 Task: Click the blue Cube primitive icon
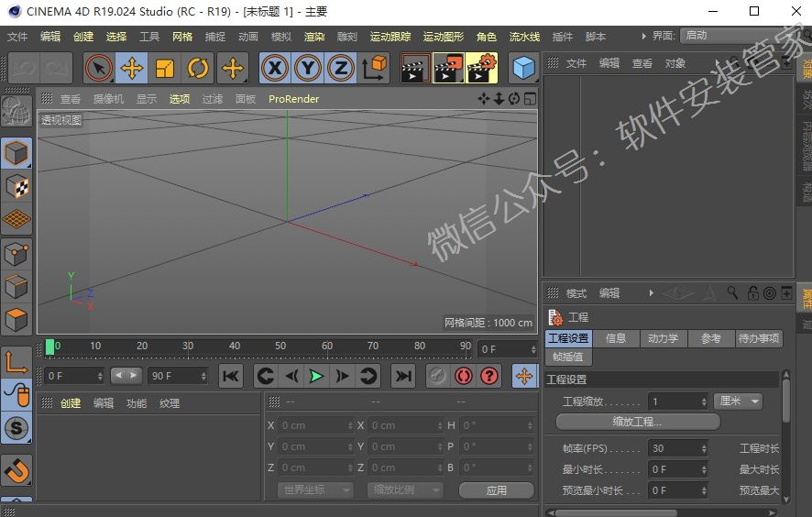pos(523,69)
